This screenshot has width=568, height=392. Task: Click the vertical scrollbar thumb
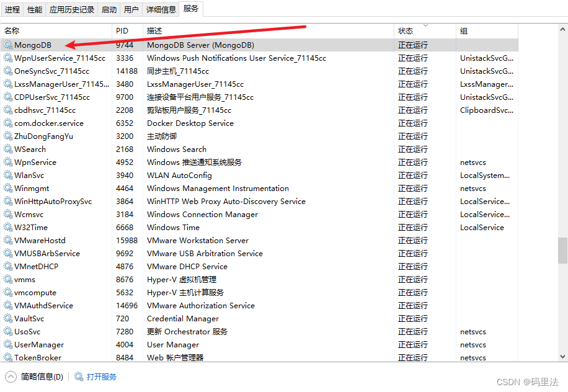pyautogui.click(x=562, y=250)
